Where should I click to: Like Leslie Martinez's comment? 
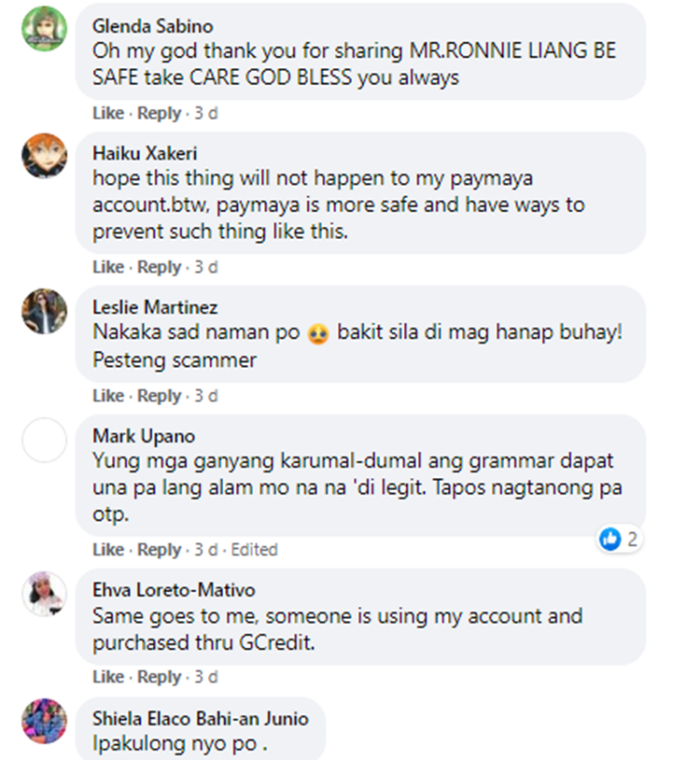pos(108,396)
